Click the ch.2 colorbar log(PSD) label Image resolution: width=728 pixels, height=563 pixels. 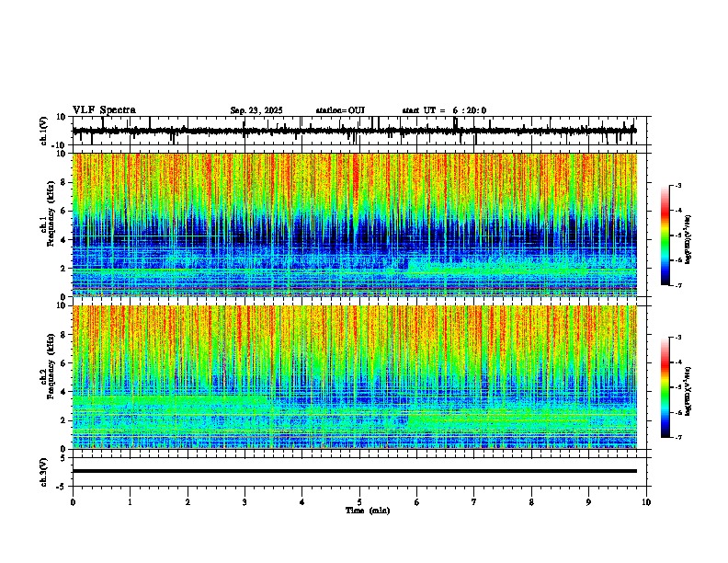(x=688, y=391)
